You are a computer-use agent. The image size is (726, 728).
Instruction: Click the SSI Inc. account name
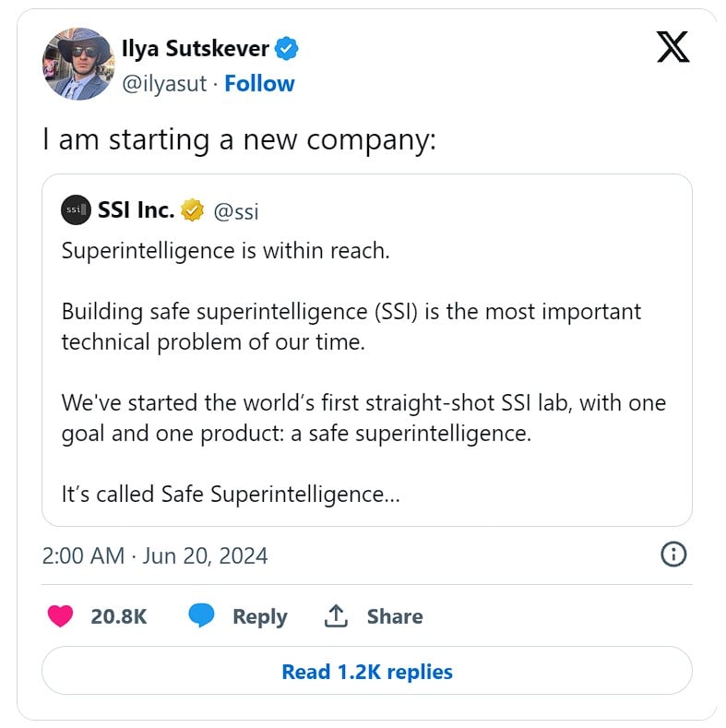click(x=136, y=209)
